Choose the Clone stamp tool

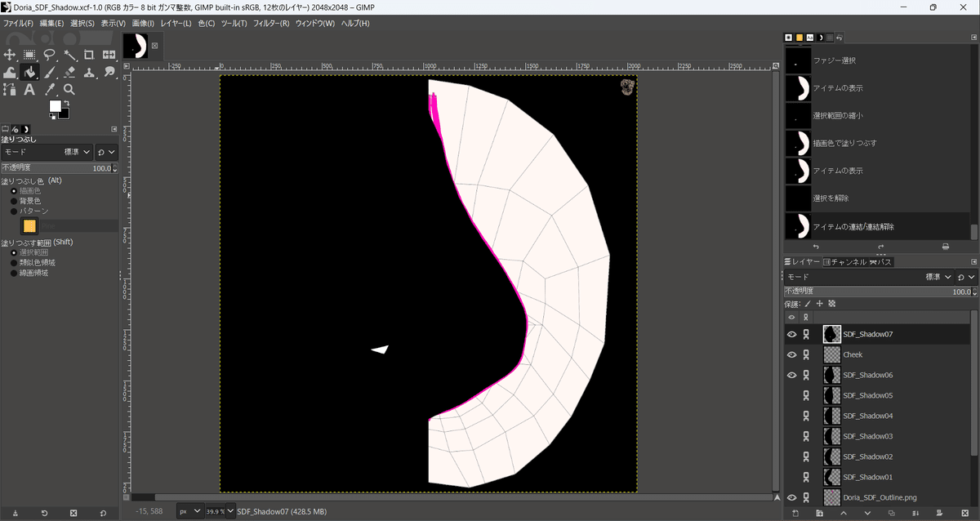(x=89, y=72)
